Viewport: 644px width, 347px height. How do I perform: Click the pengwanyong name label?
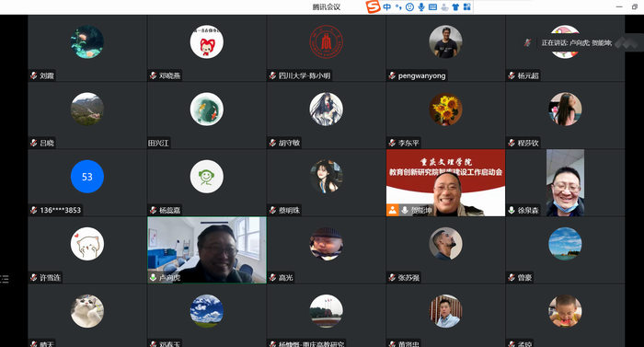tap(421, 75)
